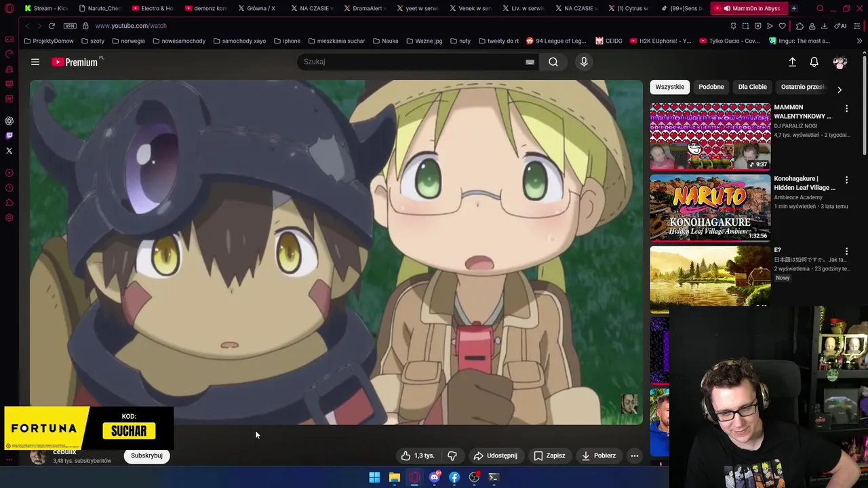868x488 pixels.
Task: Open browser downloads from the toolbar
Action: [824, 26]
